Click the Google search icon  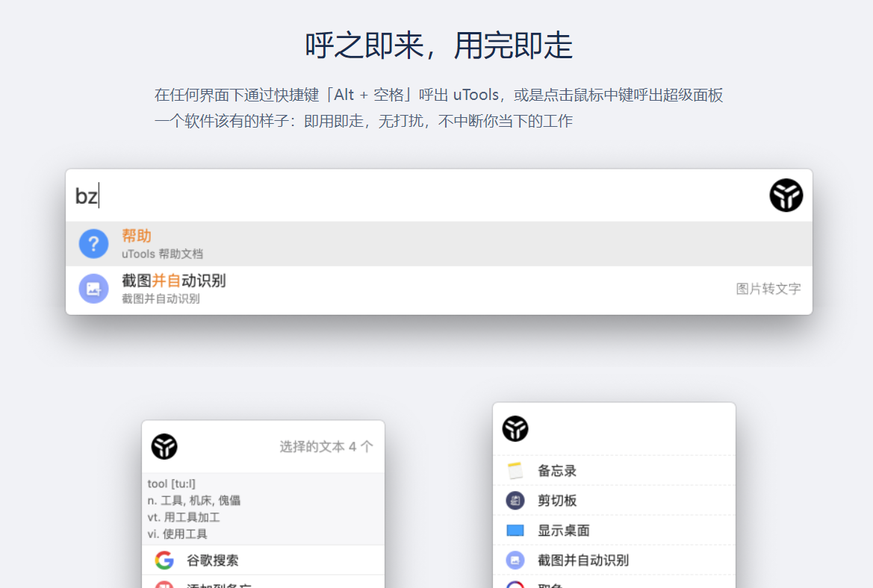coord(164,560)
